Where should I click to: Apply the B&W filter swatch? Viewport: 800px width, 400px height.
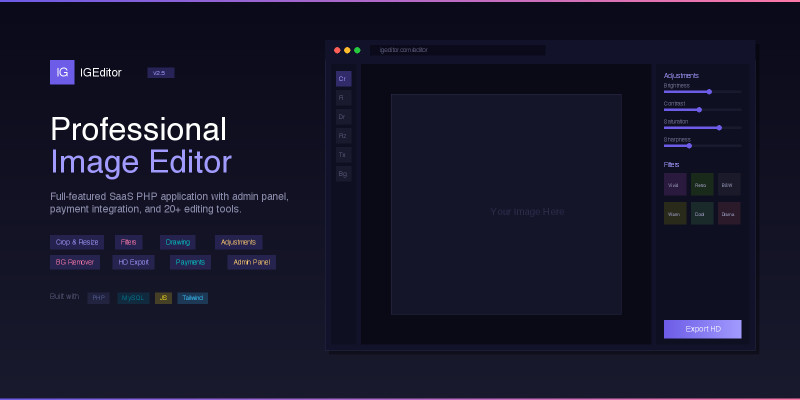click(729, 185)
